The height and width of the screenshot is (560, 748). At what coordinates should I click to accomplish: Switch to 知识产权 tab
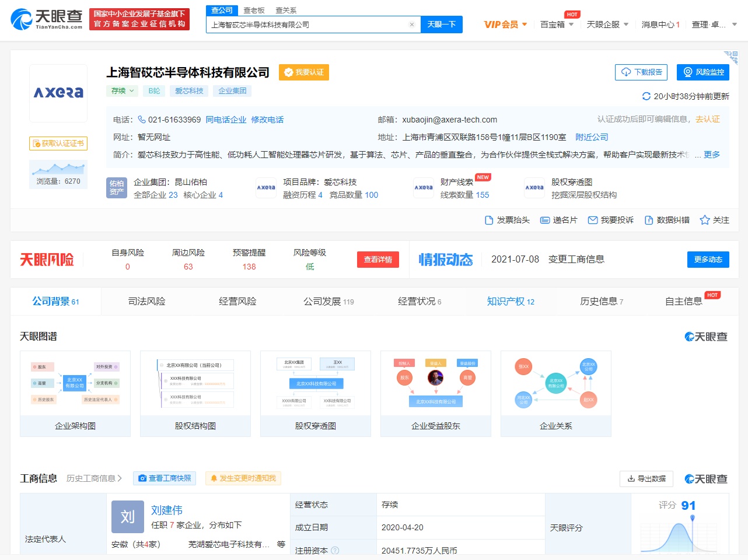click(x=511, y=302)
